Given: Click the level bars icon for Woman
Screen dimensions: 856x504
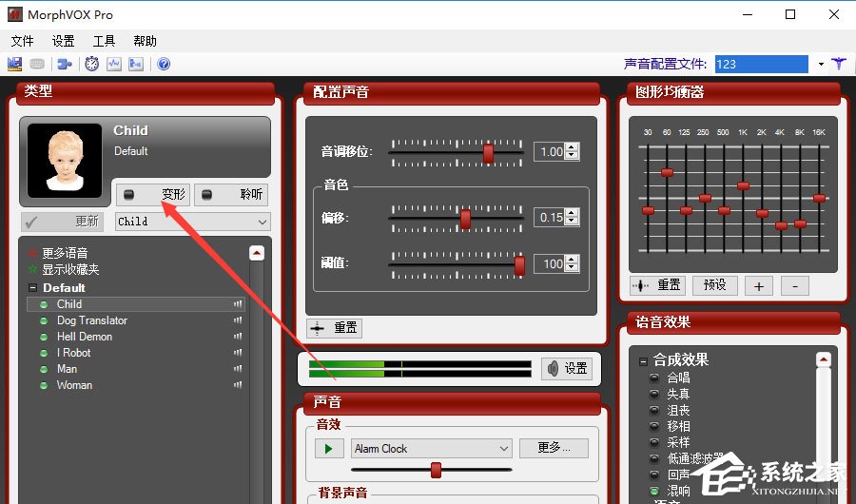Looking at the screenshot, I should pyautogui.click(x=238, y=385).
